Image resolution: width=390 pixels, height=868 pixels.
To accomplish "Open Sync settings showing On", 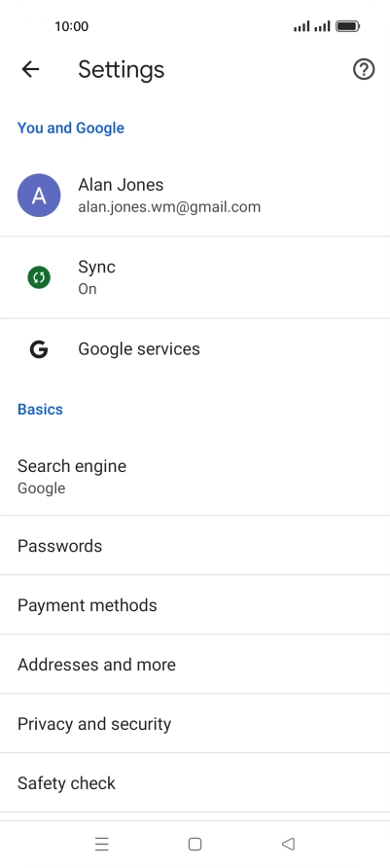I will [195, 277].
